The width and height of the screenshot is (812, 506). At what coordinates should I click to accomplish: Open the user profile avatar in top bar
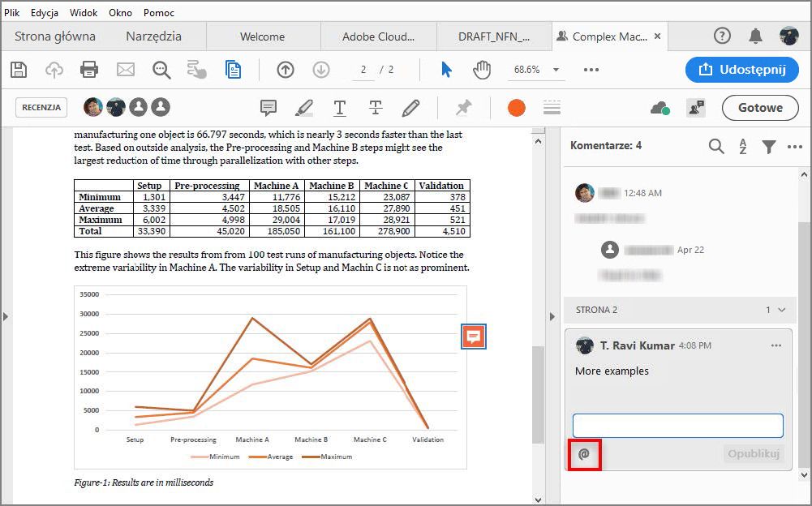[788, 36]
